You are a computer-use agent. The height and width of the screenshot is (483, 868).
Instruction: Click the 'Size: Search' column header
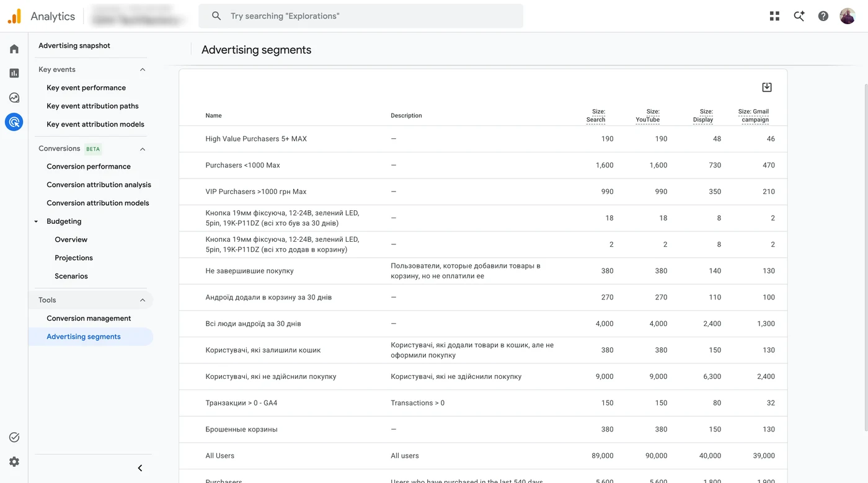coord(596,115)
